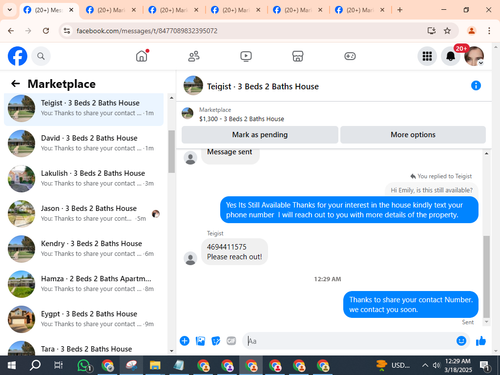Go to the Home feed icon

pyautogui.click(x=142, y=56)
